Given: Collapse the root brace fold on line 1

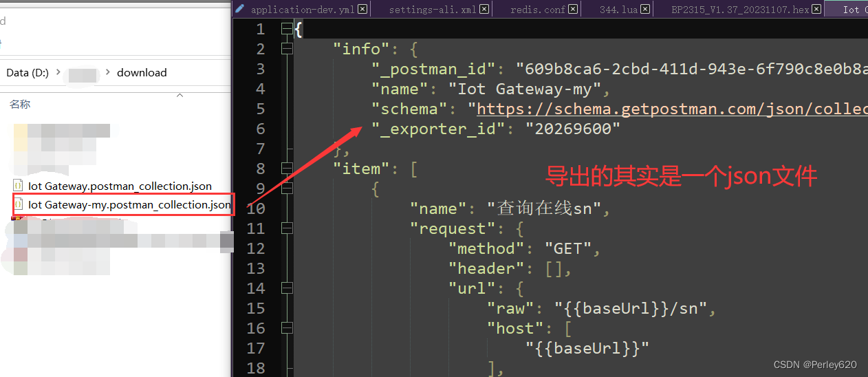Looking at the screenshot, I should point(287,29).
